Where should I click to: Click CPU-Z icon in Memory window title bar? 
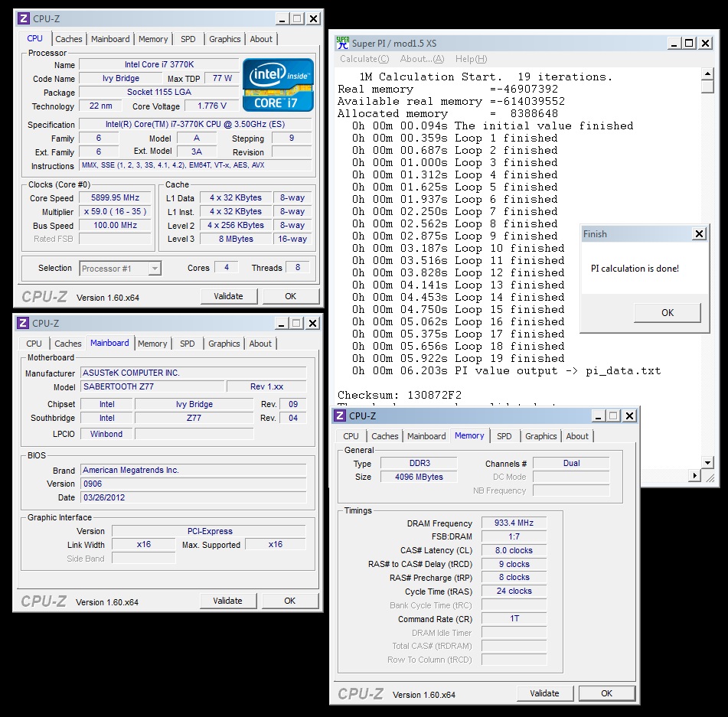click(x=340, y=416)
